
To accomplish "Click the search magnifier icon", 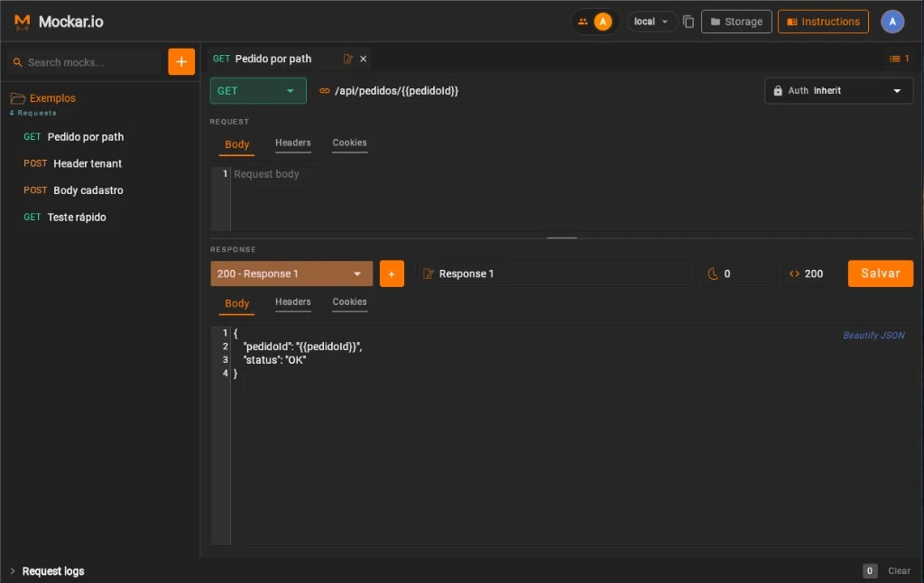I will (18, 62).
